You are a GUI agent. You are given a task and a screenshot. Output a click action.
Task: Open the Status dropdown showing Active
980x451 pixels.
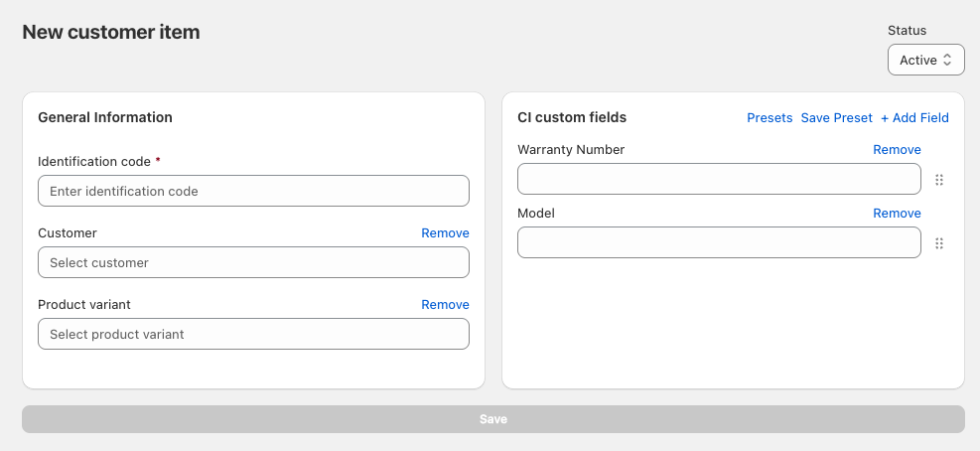(925, 61)
